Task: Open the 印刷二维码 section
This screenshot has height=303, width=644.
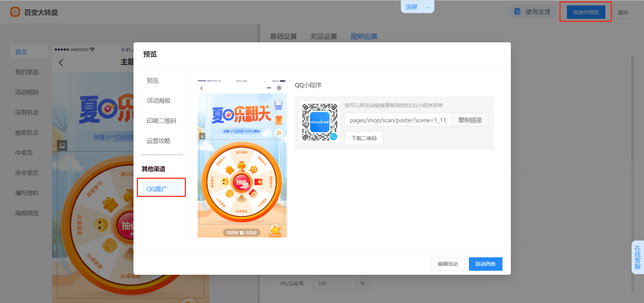Action: [x=161, y=121]
